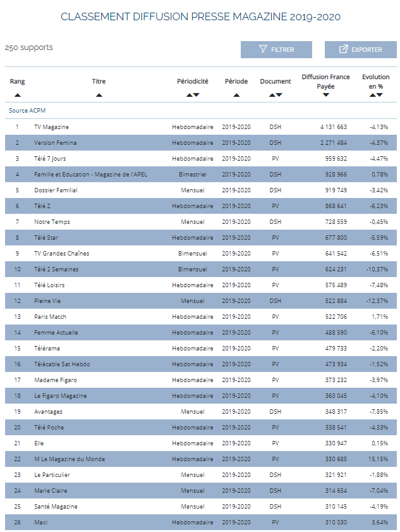400x532 pixels.
Task: Select Le Figaro Magazine title
Action: coord(61,396)
